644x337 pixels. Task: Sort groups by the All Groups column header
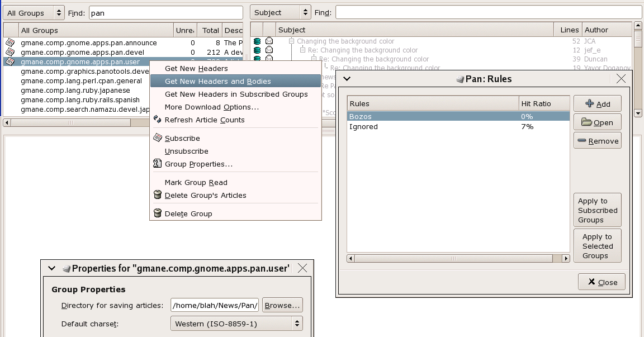pos(96,30)
